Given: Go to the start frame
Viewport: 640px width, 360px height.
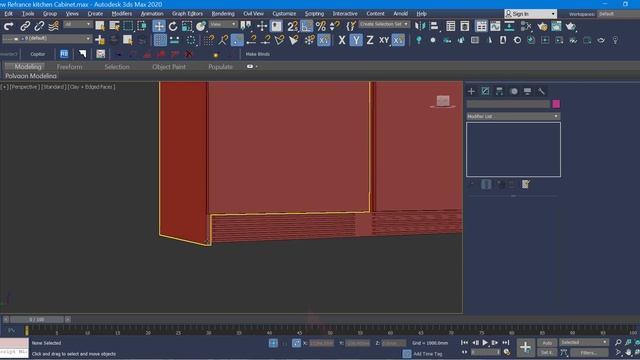Looking at the screenshot, I should pyautogui.click(x=464, y=343).
